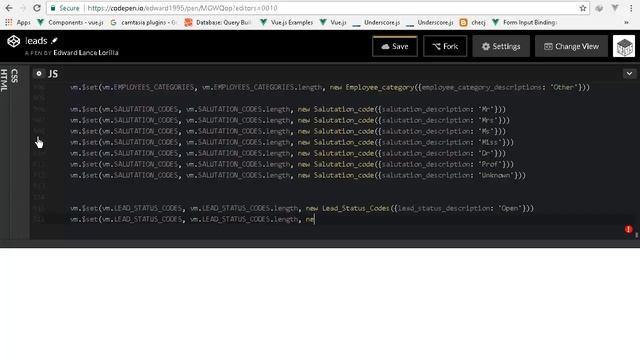
Task: Open the Components - vue.js bookmark
Action: click(x=70, y=22)
